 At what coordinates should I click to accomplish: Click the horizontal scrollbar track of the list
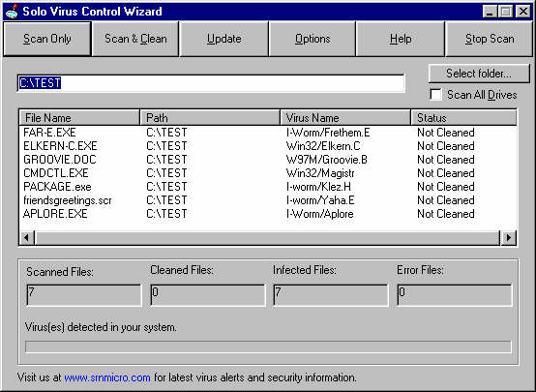click(267, 237)
